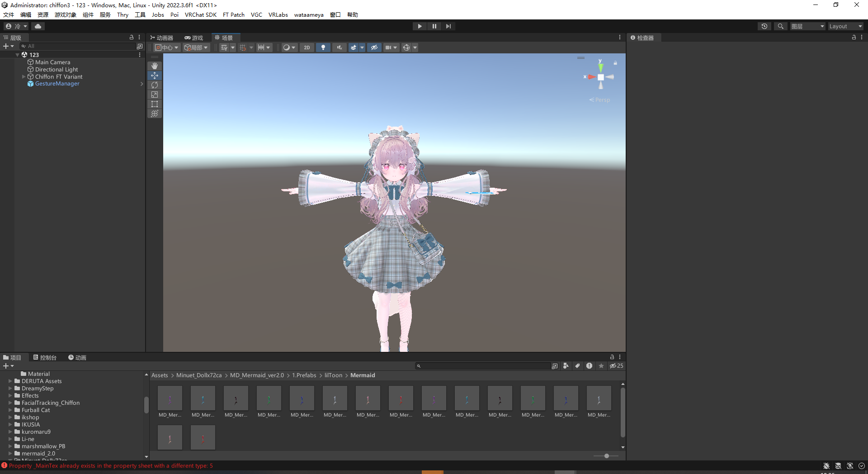This screenshot has height=474, width=868.
Task: Select the Transform tool
Action: 155,114
